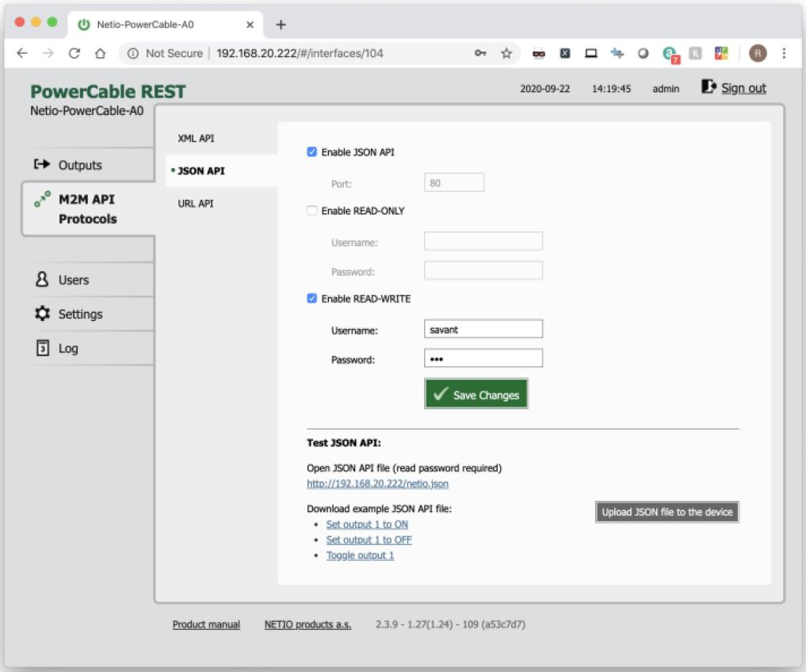Viewport: 806px width, 672px height.
Task: Open the netio.json link
Action: [377, 483]
